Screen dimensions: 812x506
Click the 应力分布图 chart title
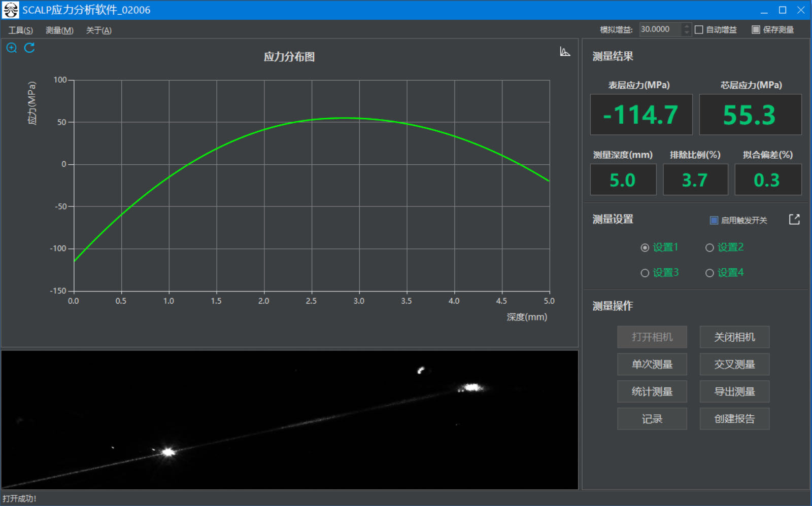pos(289,57)
